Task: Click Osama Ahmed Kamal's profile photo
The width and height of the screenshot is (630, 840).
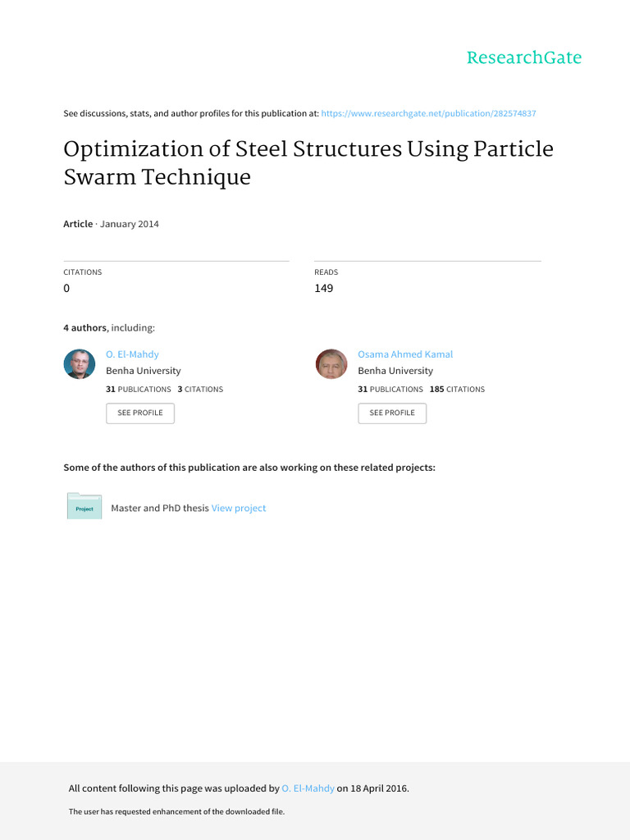Action: (x=331, y=363)
